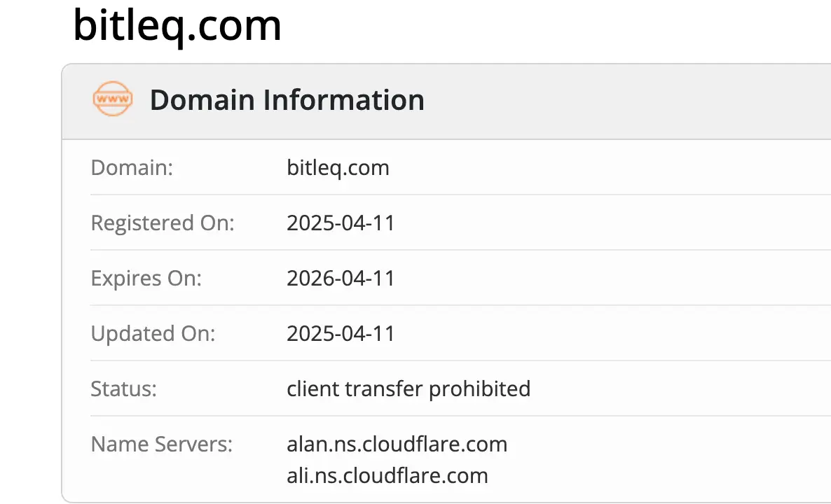Click the Registered On: label
831x504 pixels.
tap(163, 223)
